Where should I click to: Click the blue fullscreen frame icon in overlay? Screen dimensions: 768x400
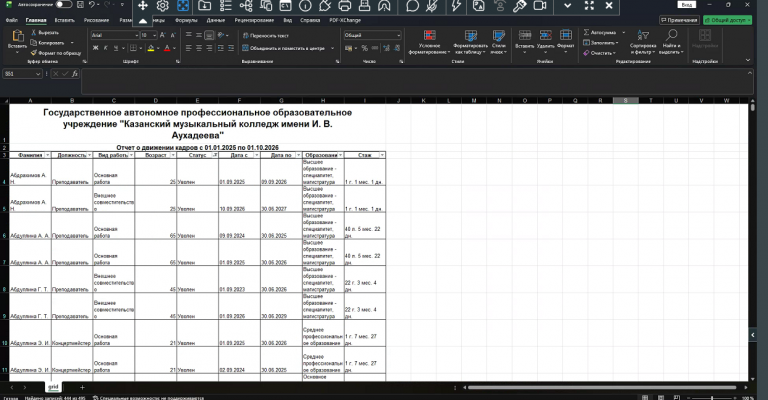[x=183, y=6]
